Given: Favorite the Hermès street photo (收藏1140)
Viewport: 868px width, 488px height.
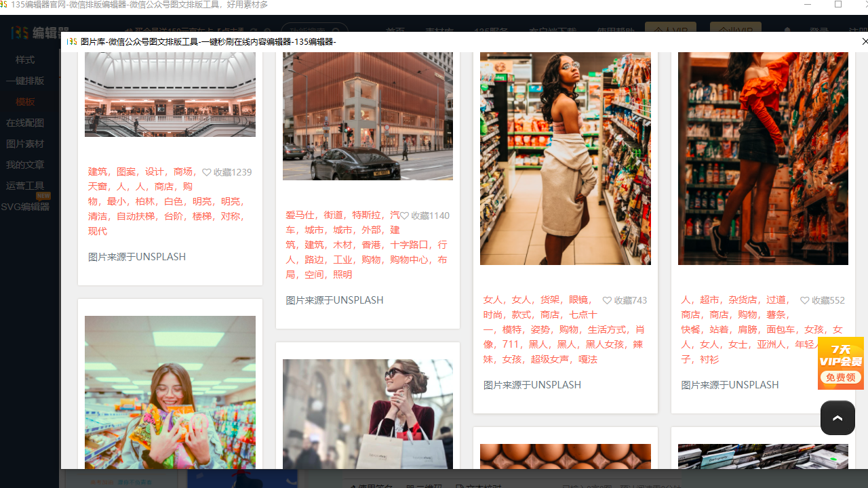Looking at the screenshot, I should point(404,216).
